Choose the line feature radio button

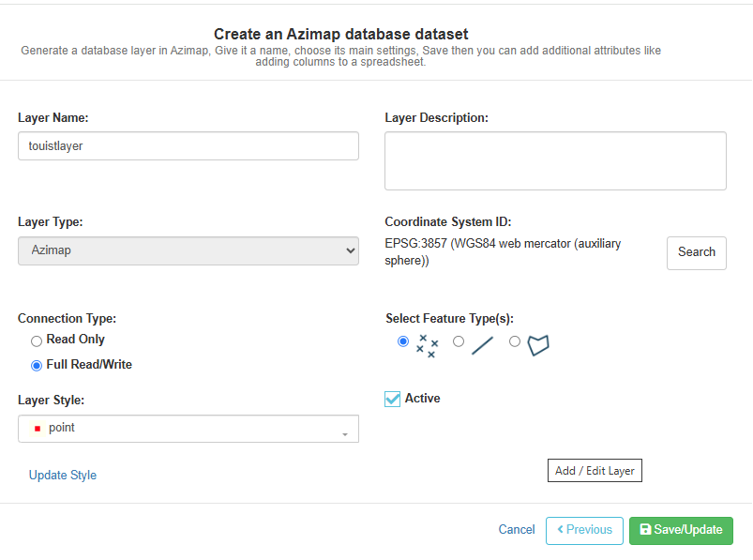click(x=459, y=341)
